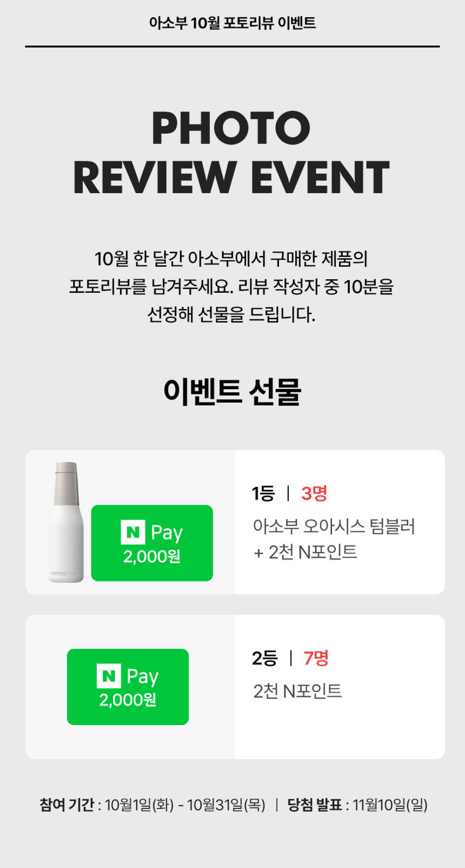The image size is (465, 868).
Task: Click the red 3명 winner count
Action: point(314,494)
